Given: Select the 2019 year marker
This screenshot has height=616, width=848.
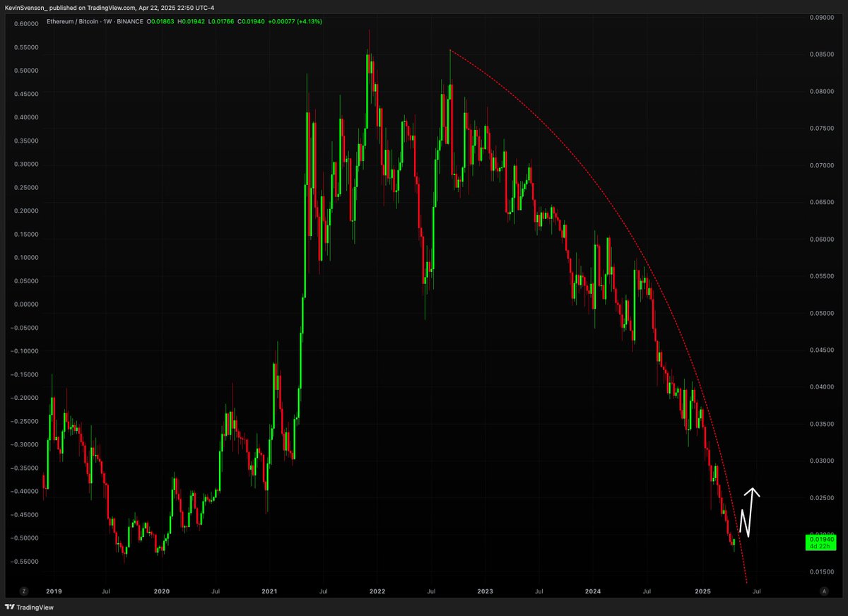Looking at the screenshot, I should coord(54,591).
